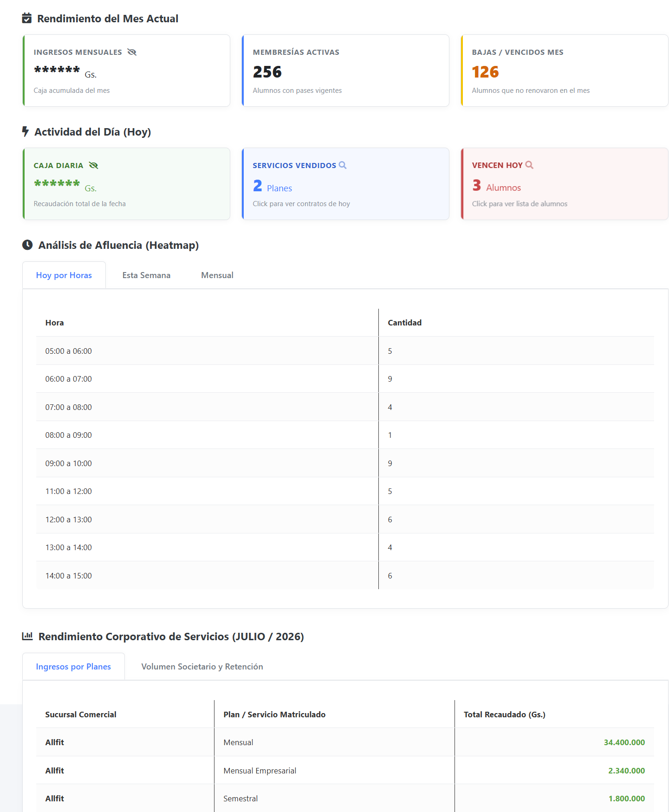669x812 pixels.
Task: Select the 05:00 a 06:00 row
Action: point(345,351)
